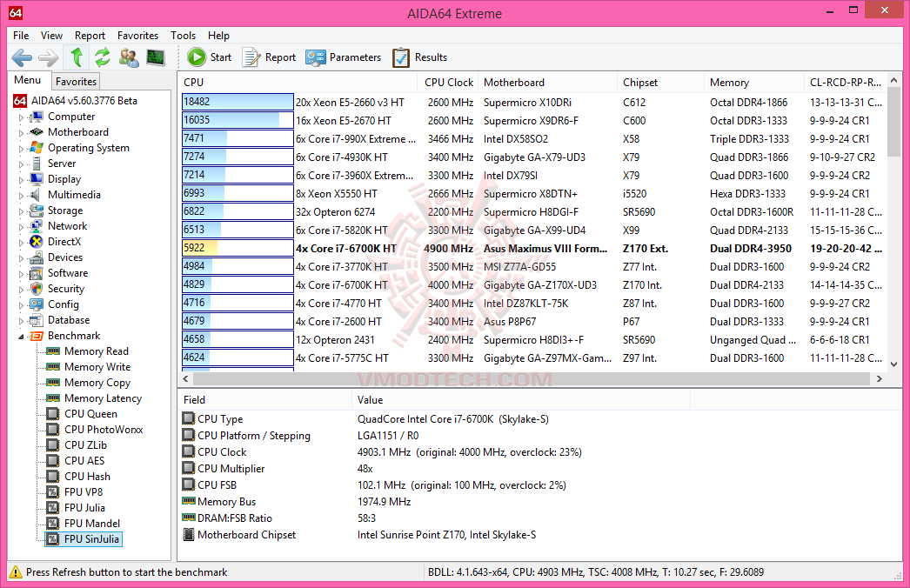The width and height of the screenshot is (910, 588).
Task: Open the Help menu
Action: 218,36
